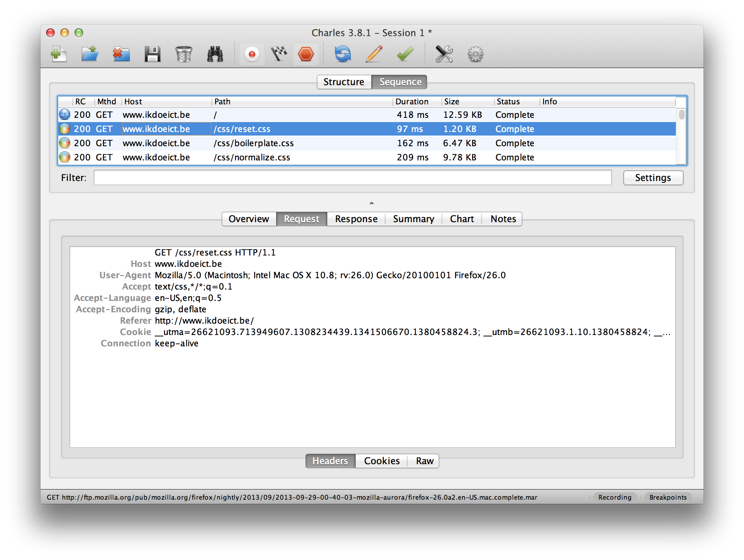Validate the response using the green checkmark icon
This screenshot has height=560, width=744.
[x=404, y=54]
